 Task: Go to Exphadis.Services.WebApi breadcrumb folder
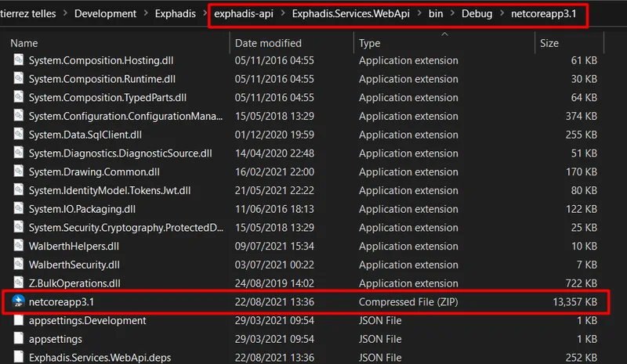pos(351,13)
